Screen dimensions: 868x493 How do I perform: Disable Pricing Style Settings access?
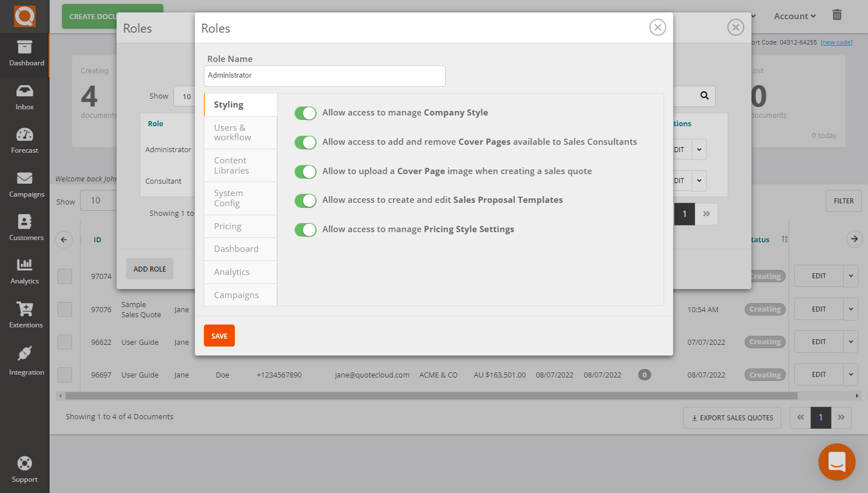tap(305, 229)
